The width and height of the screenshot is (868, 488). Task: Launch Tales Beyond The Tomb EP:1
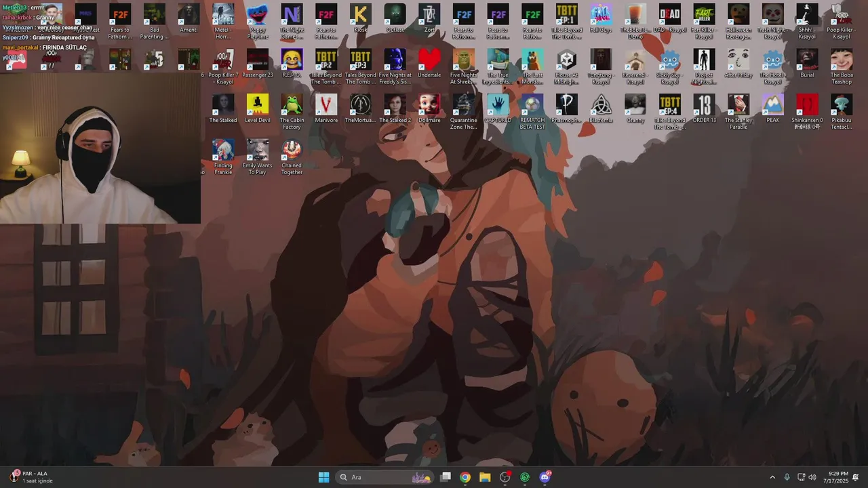(567, 22)
